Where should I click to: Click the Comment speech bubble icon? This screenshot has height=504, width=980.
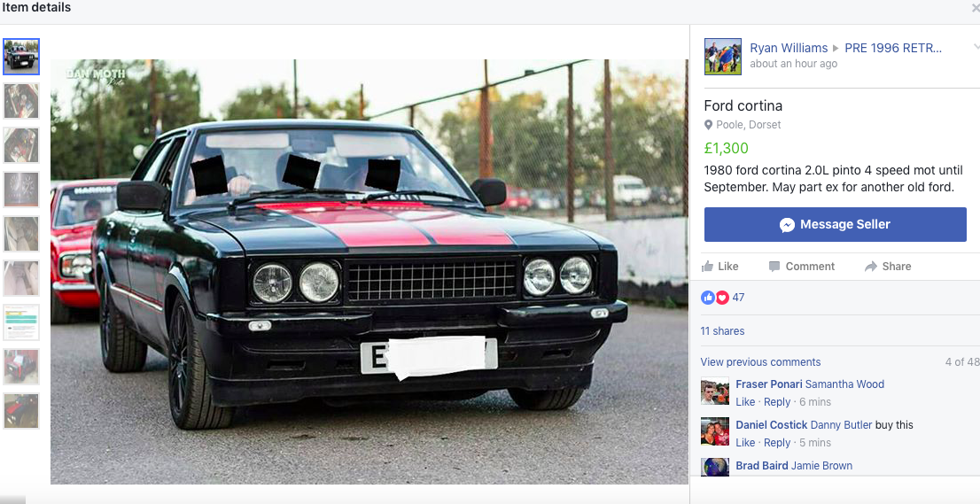774,267
